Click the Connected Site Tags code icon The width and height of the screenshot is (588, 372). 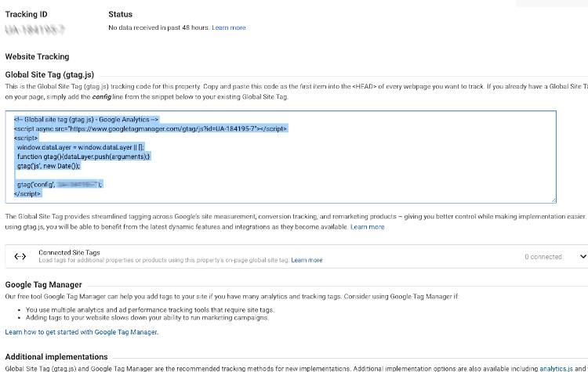click(20, 257)
